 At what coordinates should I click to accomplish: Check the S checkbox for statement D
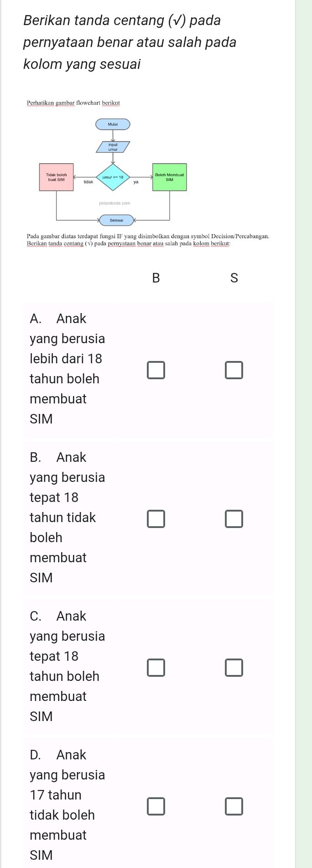[234, 817]
